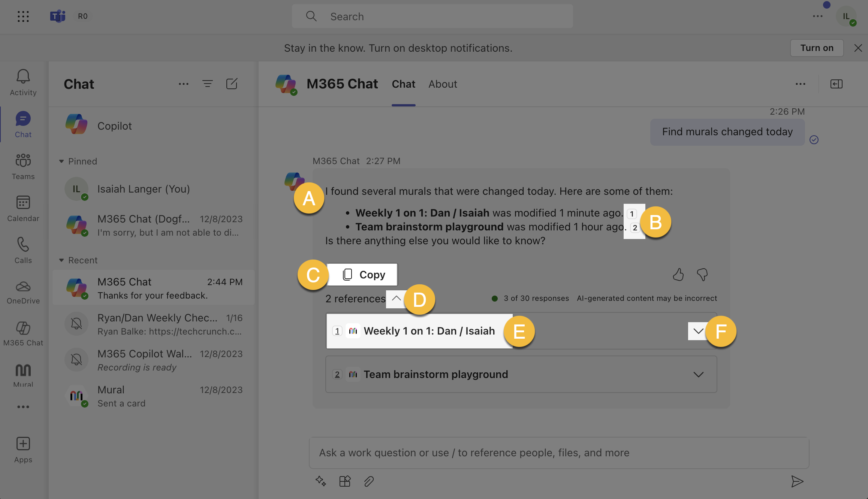Screen dimensions: 868x499
Task: Open the Calendar app in sidebar
Action: 23,208
